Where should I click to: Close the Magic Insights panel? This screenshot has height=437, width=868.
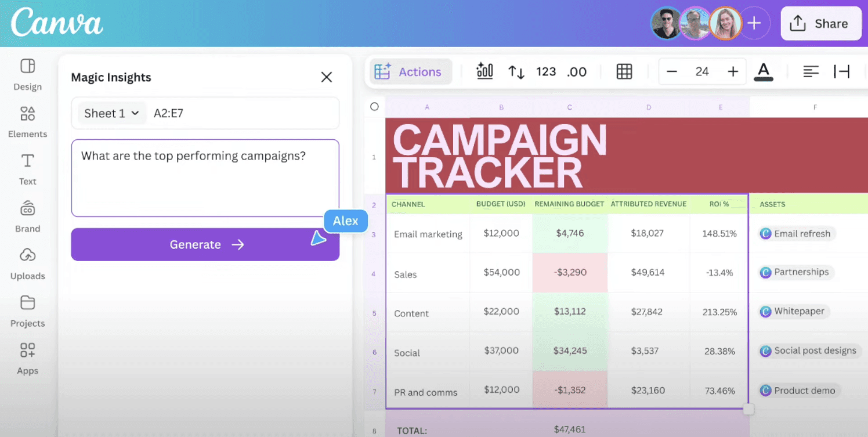click(327, 77)
